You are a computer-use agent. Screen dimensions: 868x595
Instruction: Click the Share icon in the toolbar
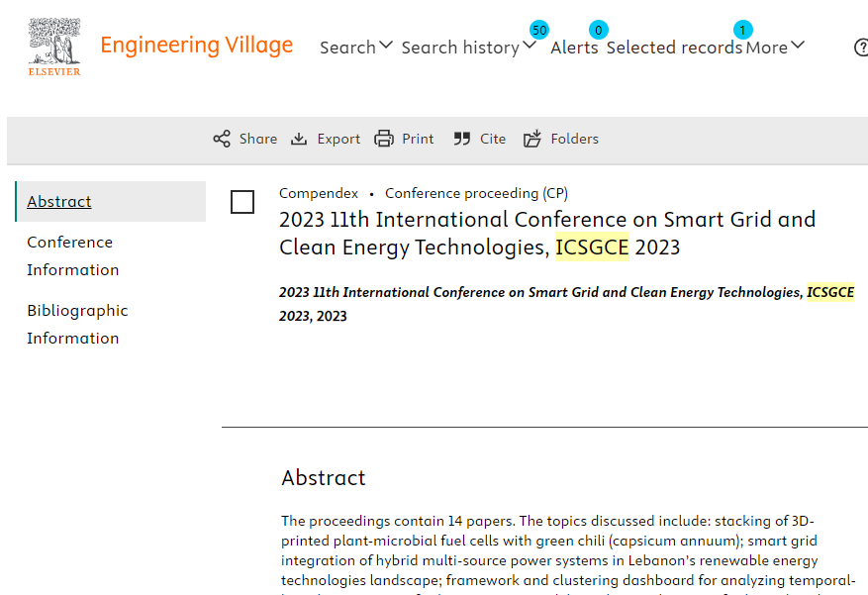(222, 139)
